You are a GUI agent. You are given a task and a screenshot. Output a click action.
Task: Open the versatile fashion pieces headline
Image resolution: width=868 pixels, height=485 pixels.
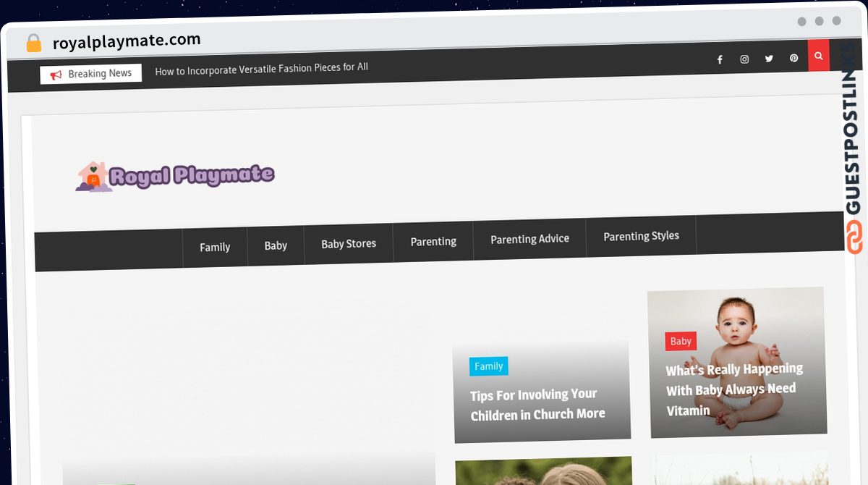pyautogui.click(x=262, y=69)
